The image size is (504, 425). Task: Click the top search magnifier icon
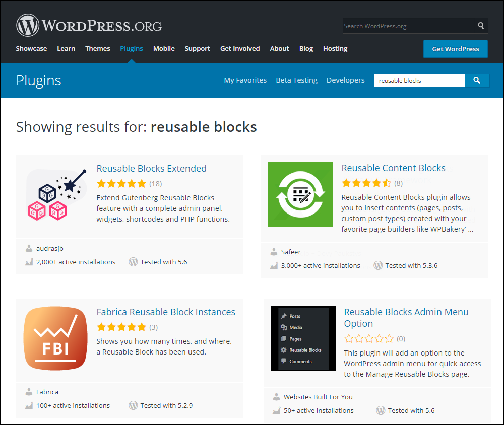click(481, 26)
